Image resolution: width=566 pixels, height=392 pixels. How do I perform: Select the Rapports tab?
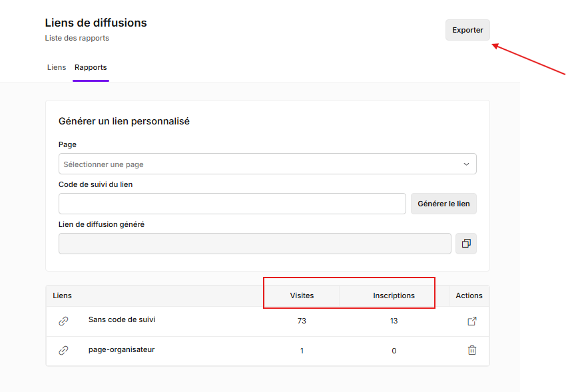pyautogui.click(x=91, y=67)
